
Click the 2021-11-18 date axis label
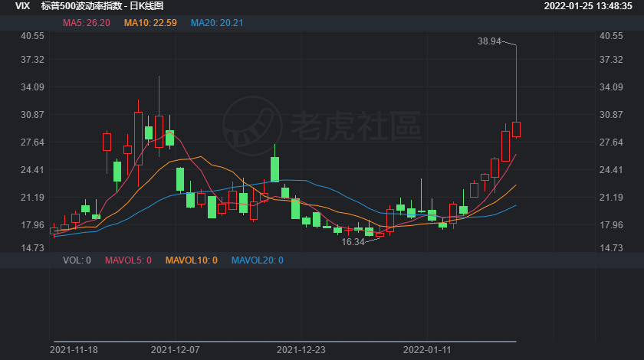pyautogui.click(x=74, y=350)
